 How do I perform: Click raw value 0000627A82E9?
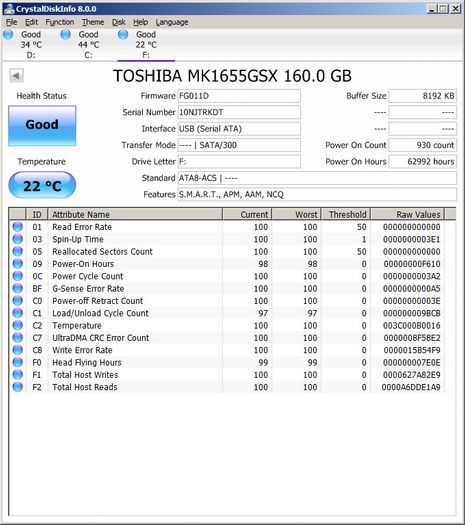coord(412,375)
